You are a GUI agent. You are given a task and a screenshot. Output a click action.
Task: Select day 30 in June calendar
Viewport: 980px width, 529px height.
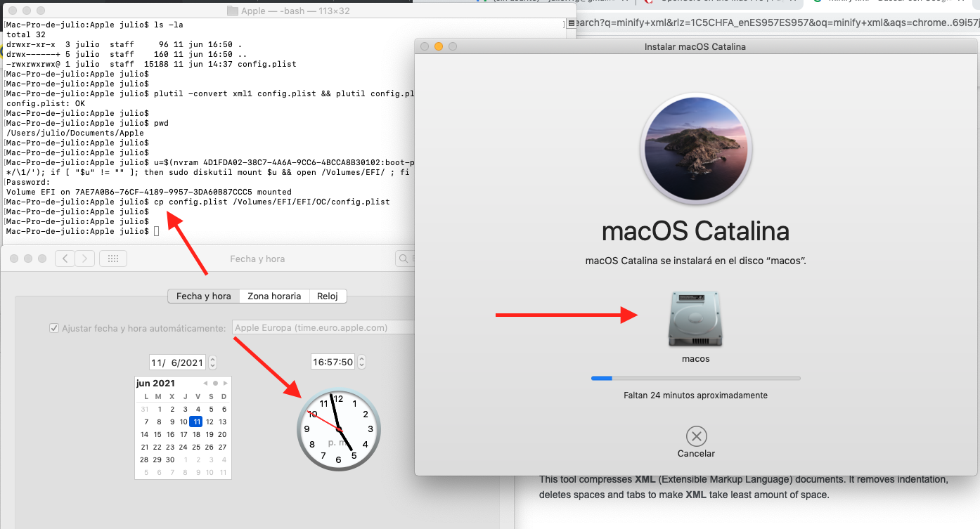tap(171, 459)
